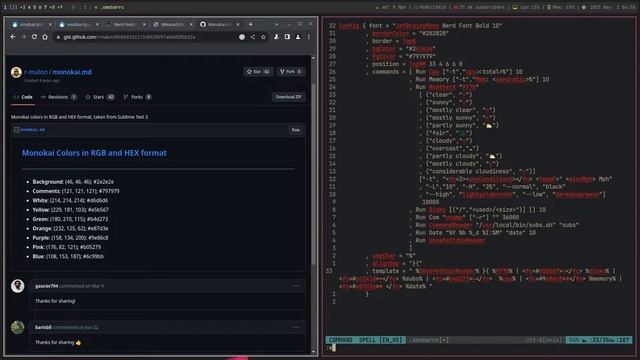This screenshot has height=360, width=640.
Task: Click the Green #b4d273 entry
Action: (x=70, y=219)
